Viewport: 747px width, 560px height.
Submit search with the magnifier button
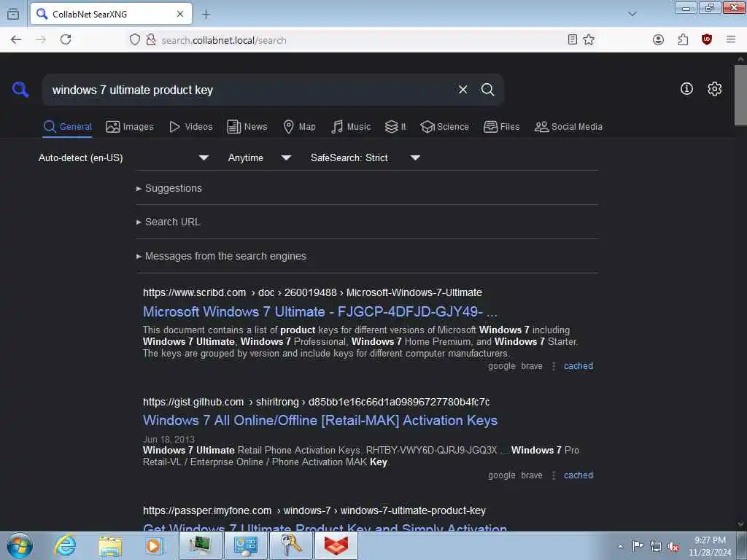click(x=487, y=90)
